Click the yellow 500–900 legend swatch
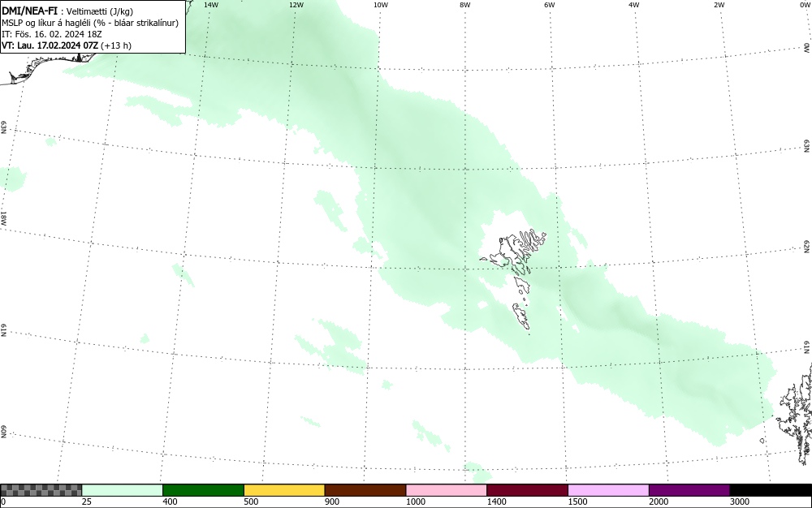This screenshot has height=508, width=812. (284, 490)
